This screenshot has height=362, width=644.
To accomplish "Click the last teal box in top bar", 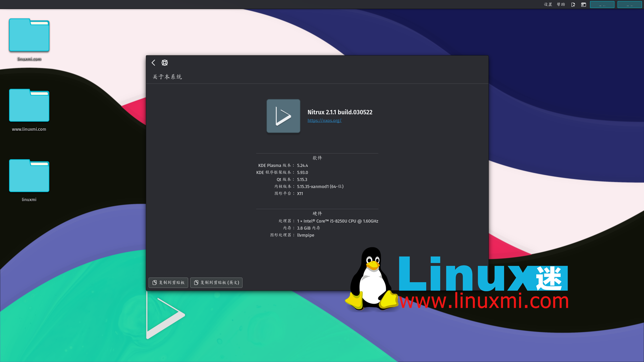I will [x=630, y=5].
